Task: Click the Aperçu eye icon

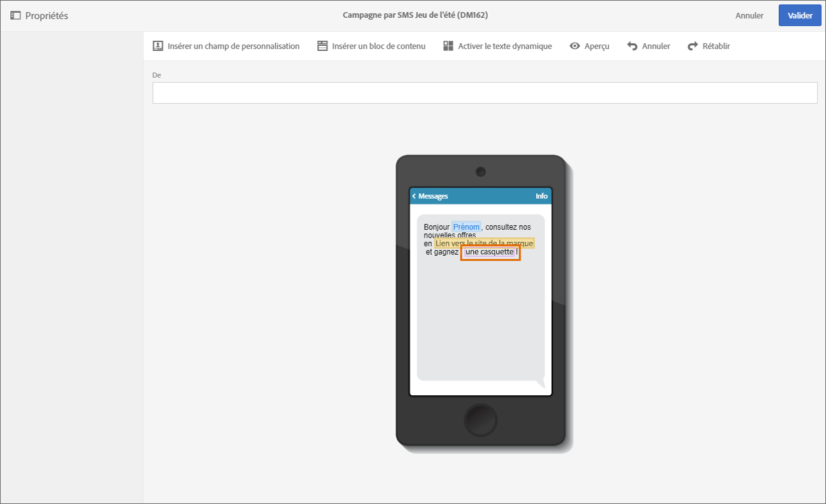Action: [x=574, y=46]
